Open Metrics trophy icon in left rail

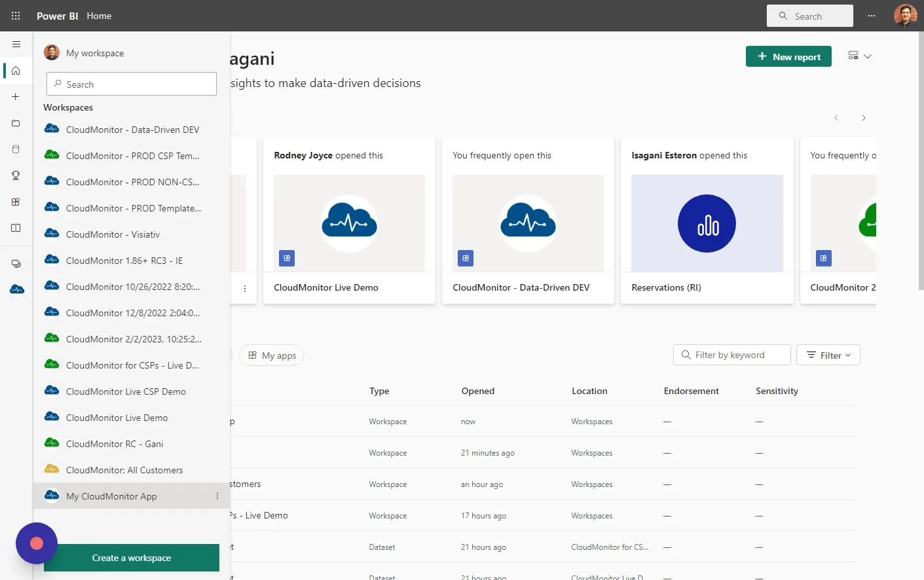tap(16, 175)
